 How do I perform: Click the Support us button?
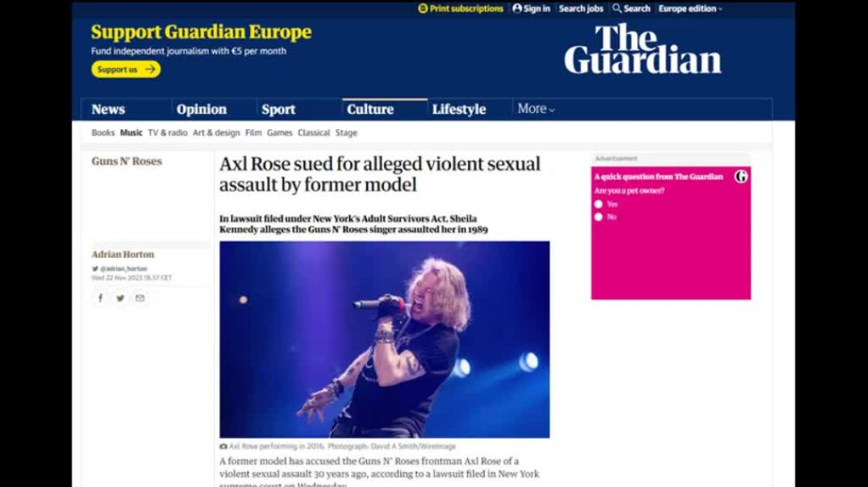point(126,69)
